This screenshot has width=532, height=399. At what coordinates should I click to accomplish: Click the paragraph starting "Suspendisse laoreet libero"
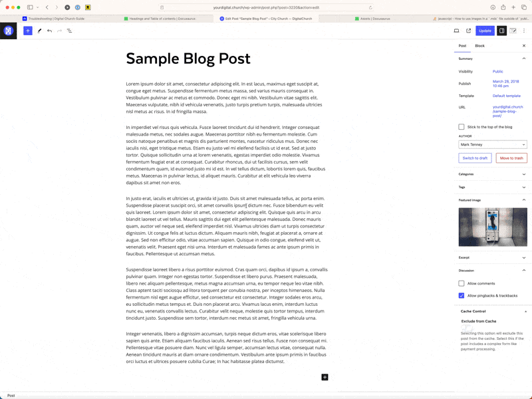tap(227, 294)
